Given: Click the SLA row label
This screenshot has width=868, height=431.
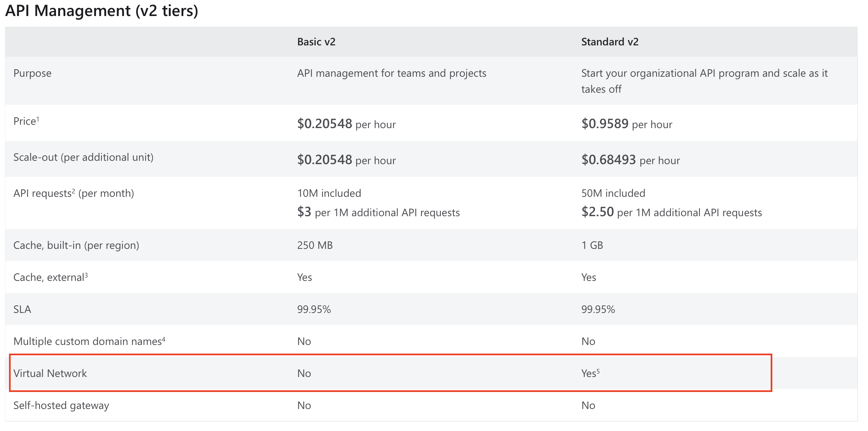Looking at the screenshot, I should click(x=22, y=309).
